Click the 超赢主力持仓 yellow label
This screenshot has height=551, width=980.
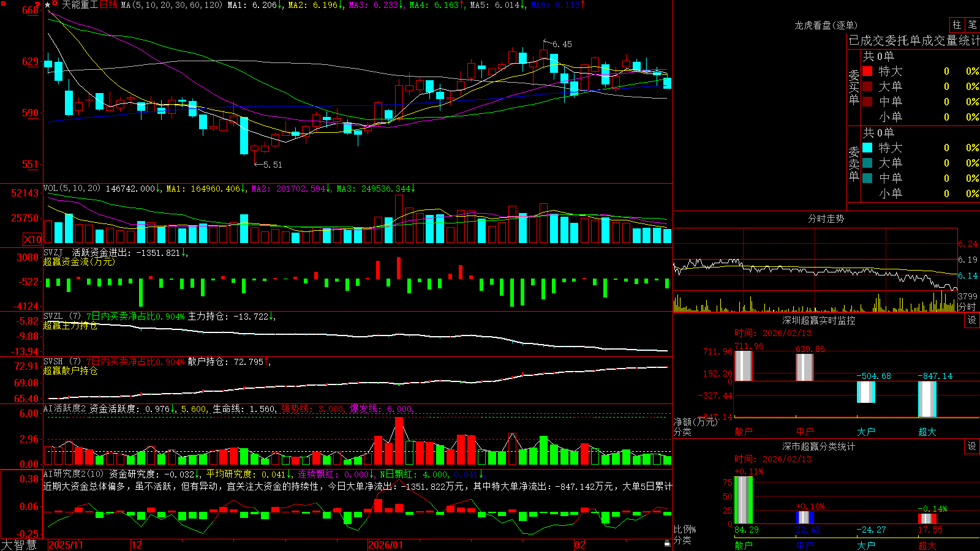pyautogui.click(x=70, y=325)
